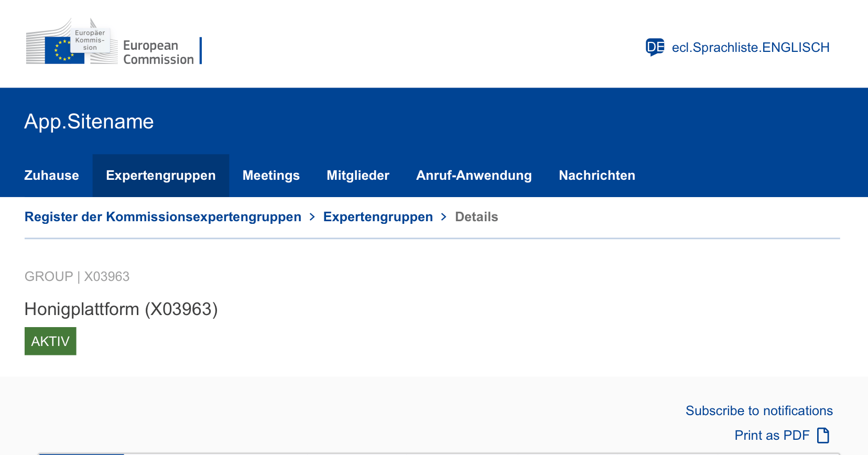Go to the Zuhause menu item
Image resolution: width=868 pixels, height=455 pixels.
(51, 176)
